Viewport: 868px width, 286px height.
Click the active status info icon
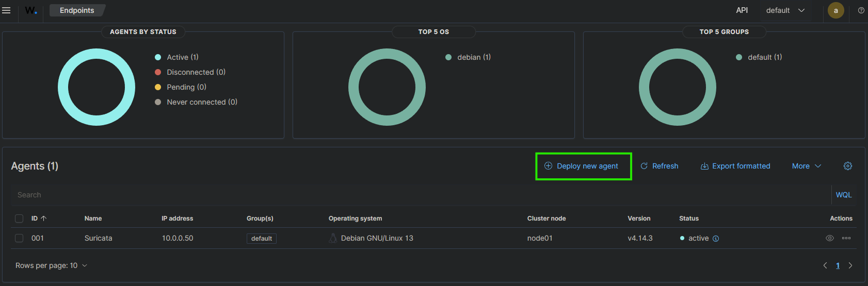(x=716, y=239)
